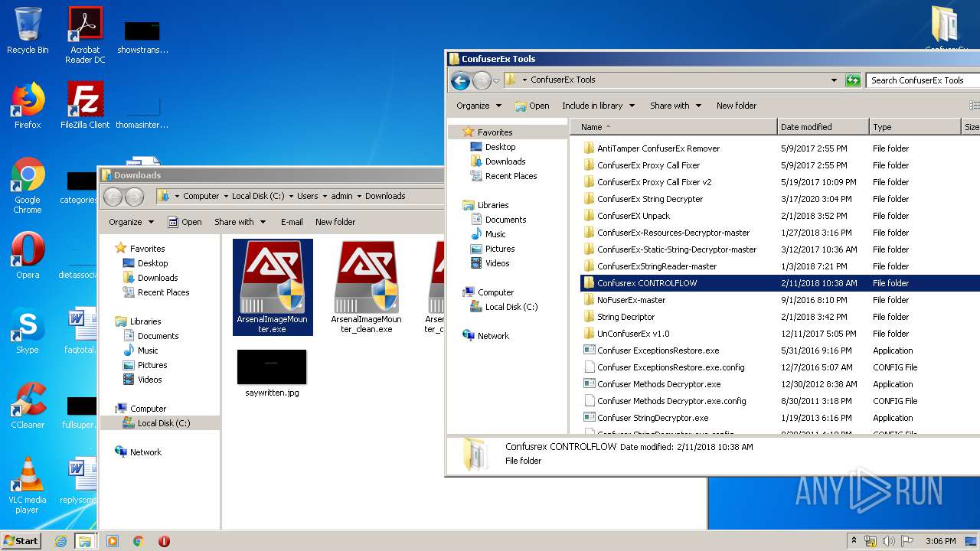Select AntiTamper ConfuserEx Remover folder

(x=658, y=148)
